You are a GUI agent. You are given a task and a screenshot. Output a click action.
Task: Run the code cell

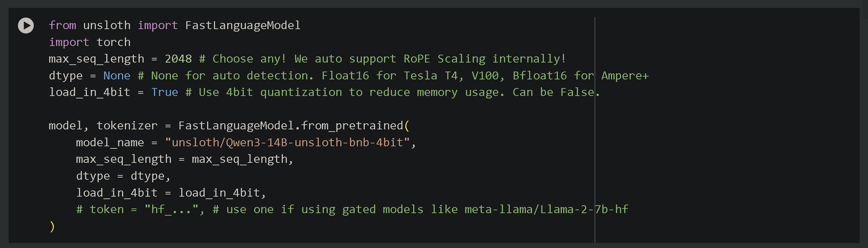tap(26, 26)
